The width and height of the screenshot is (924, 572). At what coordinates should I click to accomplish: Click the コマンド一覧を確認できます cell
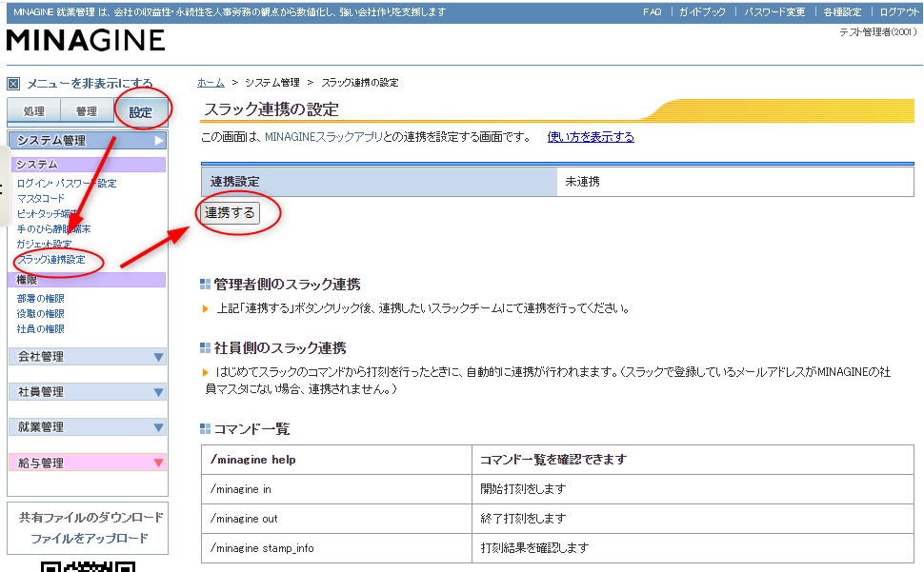(693, 460)
